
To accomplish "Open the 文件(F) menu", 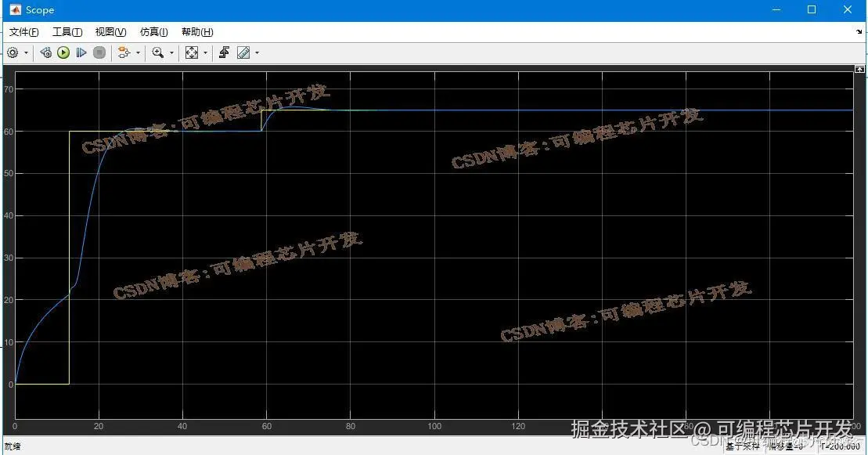I will pyautogui.click(x=23, y=32).
